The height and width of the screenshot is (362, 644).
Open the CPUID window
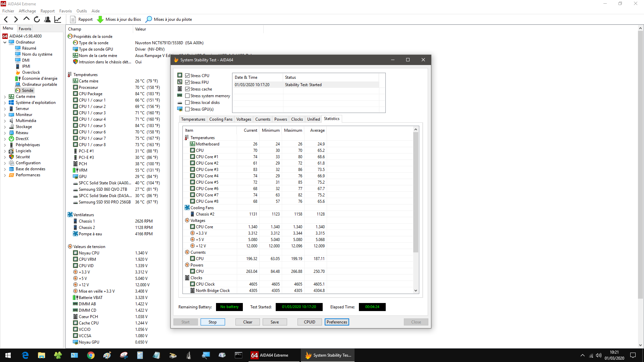pos(309,322)
